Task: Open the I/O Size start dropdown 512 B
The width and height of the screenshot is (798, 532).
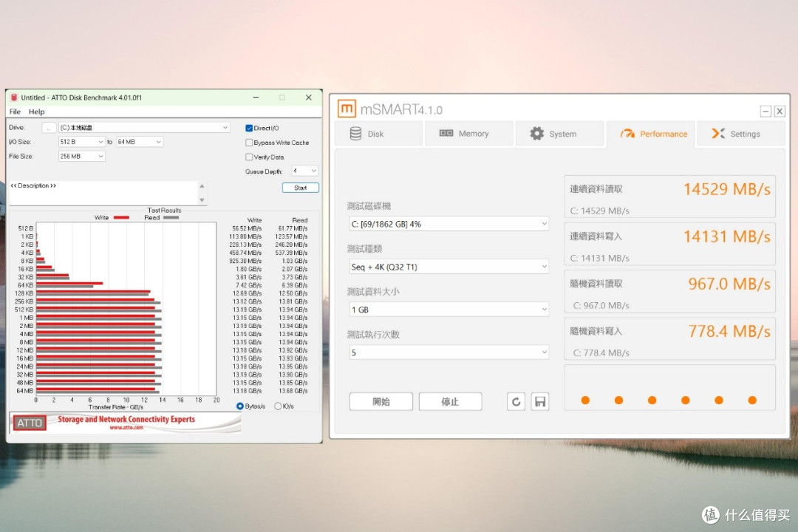Action: (x=81, y=142)
